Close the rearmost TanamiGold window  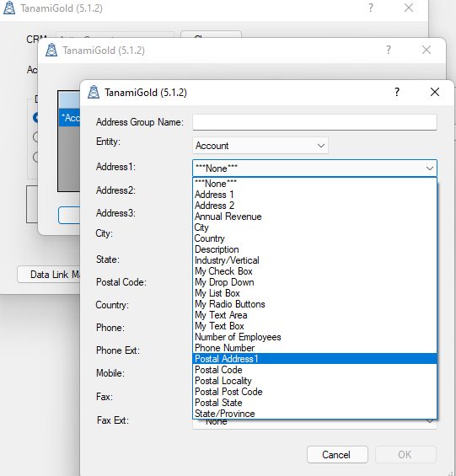pos(409,8)
